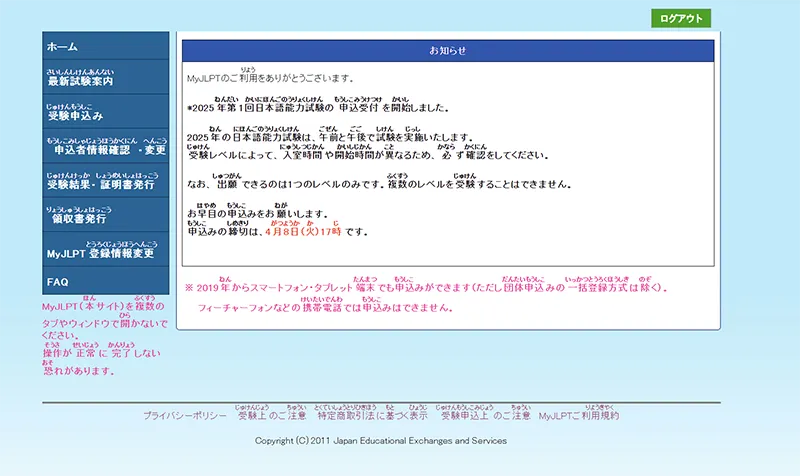Open MyJLPT 登録情報変更 menu item

click(x=106, y=249)
